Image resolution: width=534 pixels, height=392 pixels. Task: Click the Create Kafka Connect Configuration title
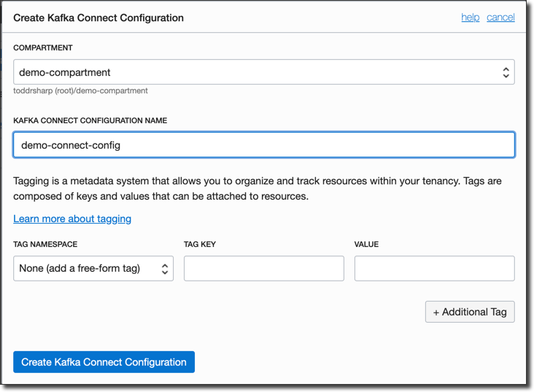98,17
